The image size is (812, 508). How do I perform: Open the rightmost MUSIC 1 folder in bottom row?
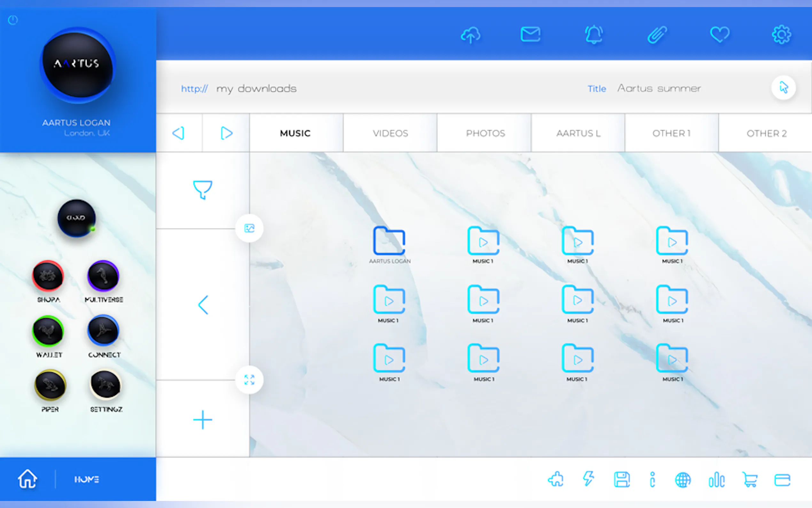click(x=672, y=363)
